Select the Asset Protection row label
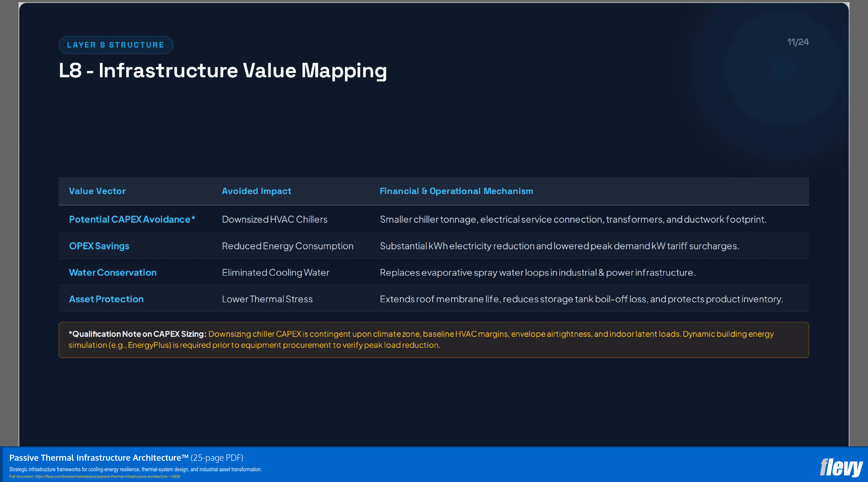This screenshot has width=868, height=482. click(x=106, y=299)
